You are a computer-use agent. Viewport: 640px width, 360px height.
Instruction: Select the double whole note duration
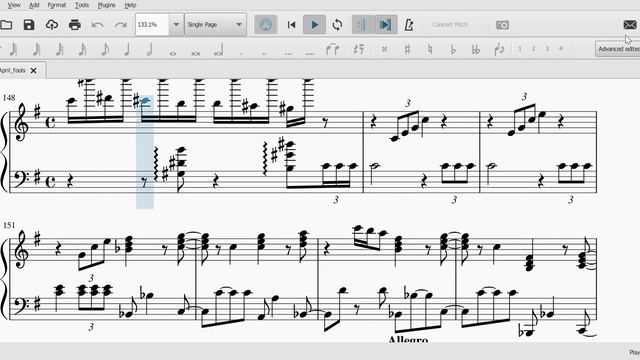[196, 53]
